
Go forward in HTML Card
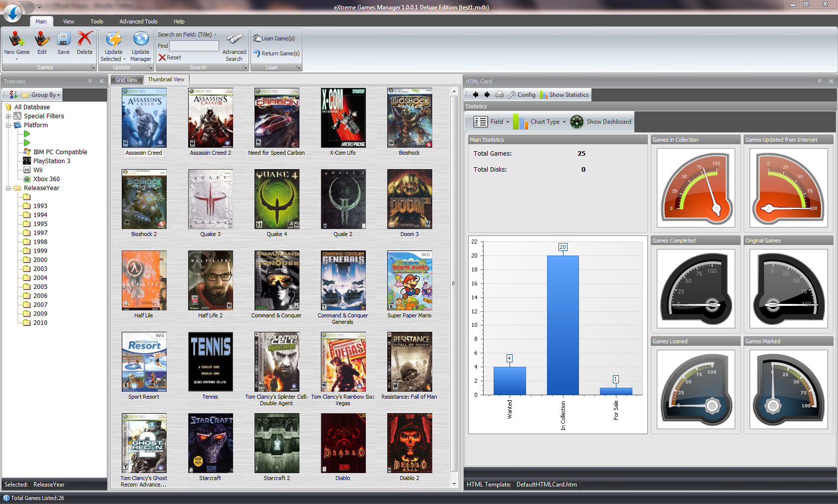[x=487, y=95]
